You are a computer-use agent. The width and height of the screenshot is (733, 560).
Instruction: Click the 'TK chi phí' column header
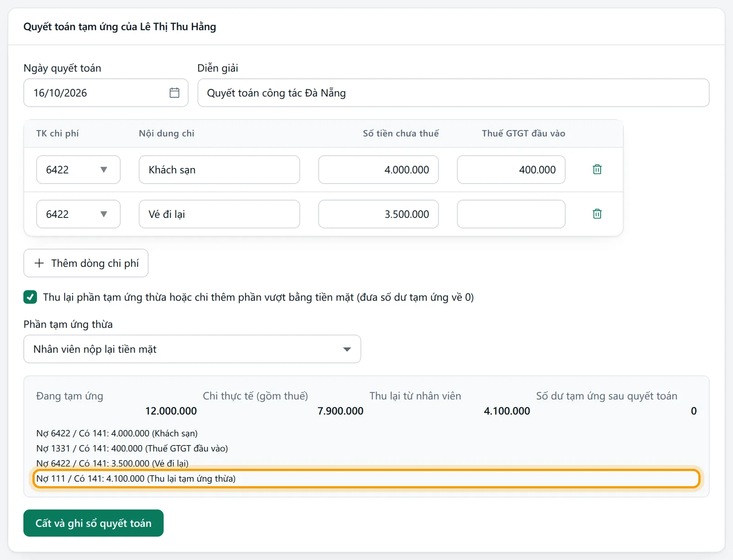[x=58, y=134]
